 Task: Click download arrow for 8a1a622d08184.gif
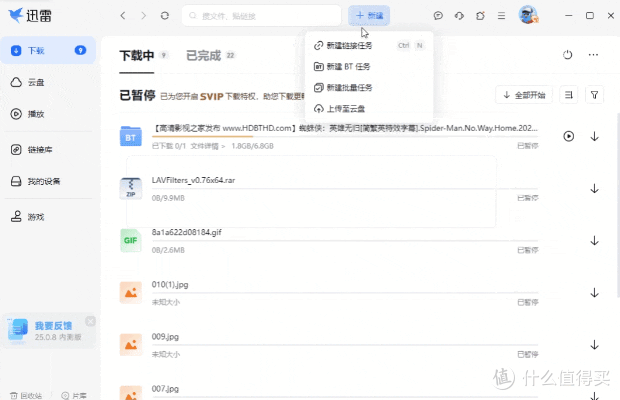coord(594,241)
